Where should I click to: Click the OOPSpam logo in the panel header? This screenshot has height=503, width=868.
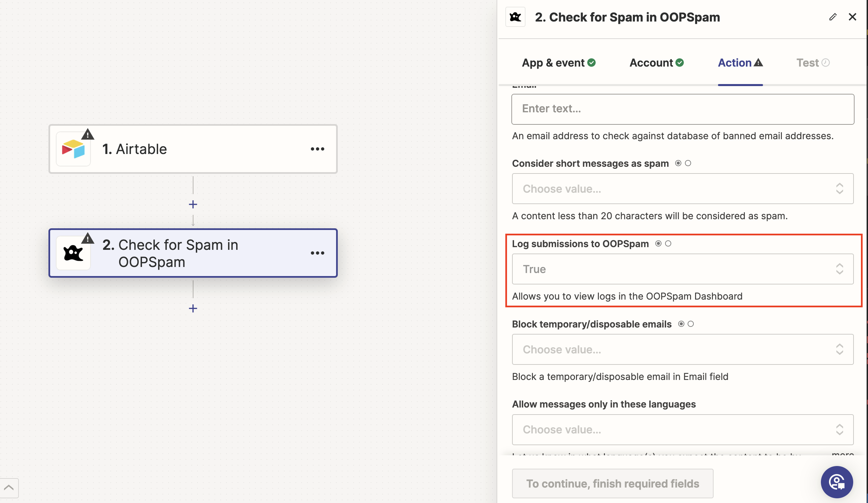pos(515,17)
